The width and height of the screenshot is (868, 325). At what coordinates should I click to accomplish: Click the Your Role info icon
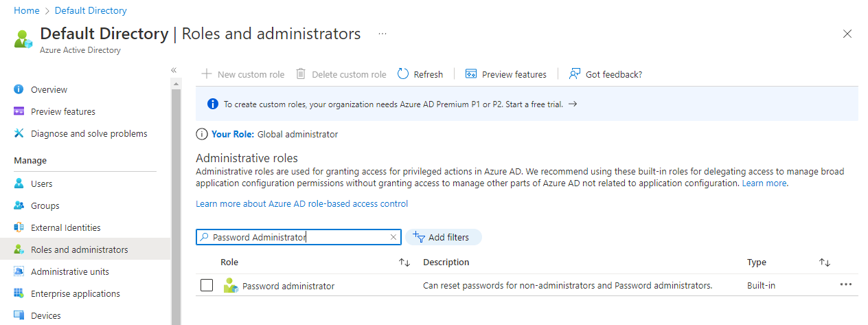click(202, 134)
